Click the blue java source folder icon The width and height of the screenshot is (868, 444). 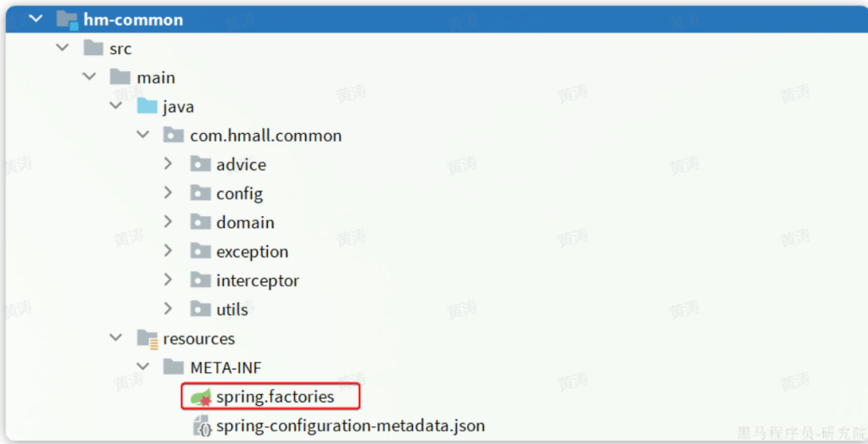point(147,107)
